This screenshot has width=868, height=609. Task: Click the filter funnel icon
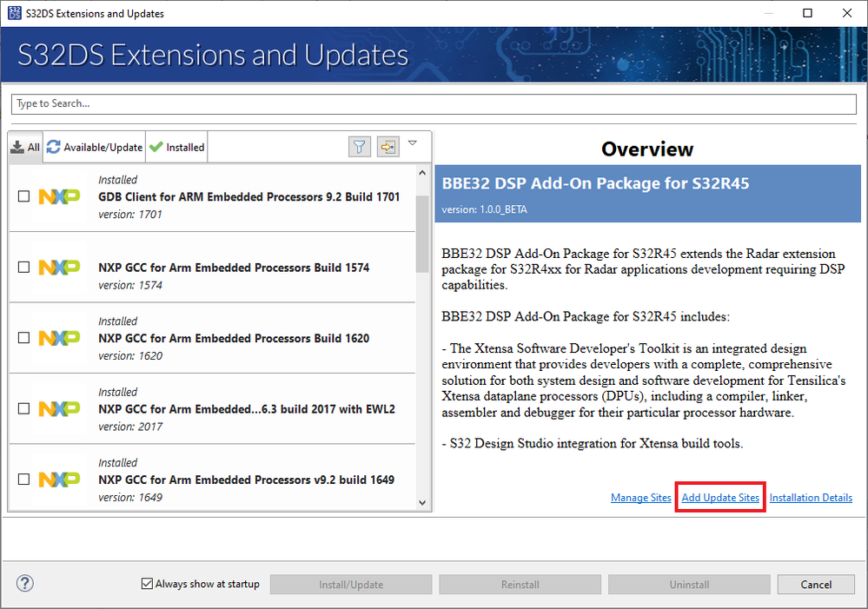coord(359,147)
